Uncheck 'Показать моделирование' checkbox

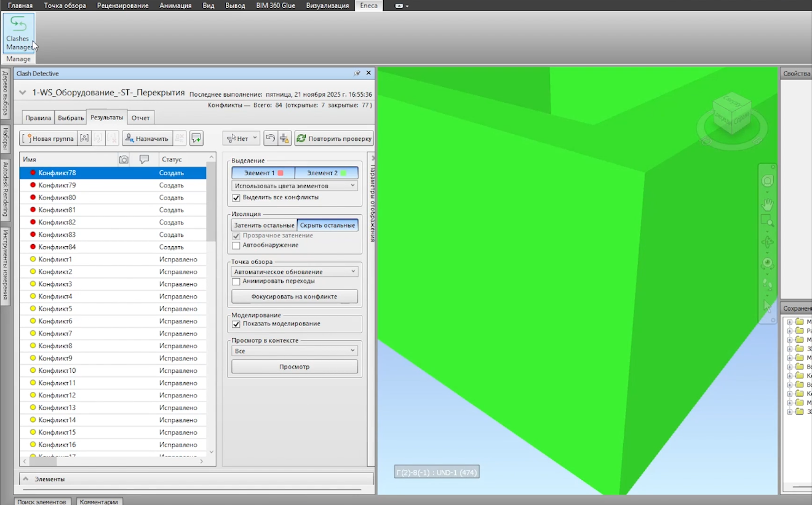236,324
